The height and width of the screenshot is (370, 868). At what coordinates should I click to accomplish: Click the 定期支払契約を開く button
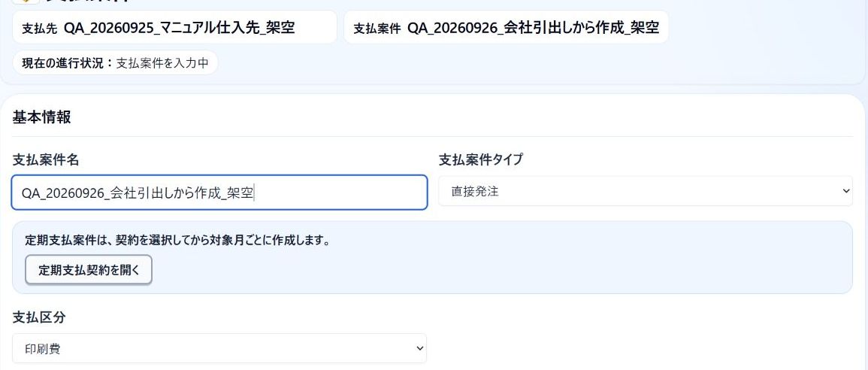point(89,270)
